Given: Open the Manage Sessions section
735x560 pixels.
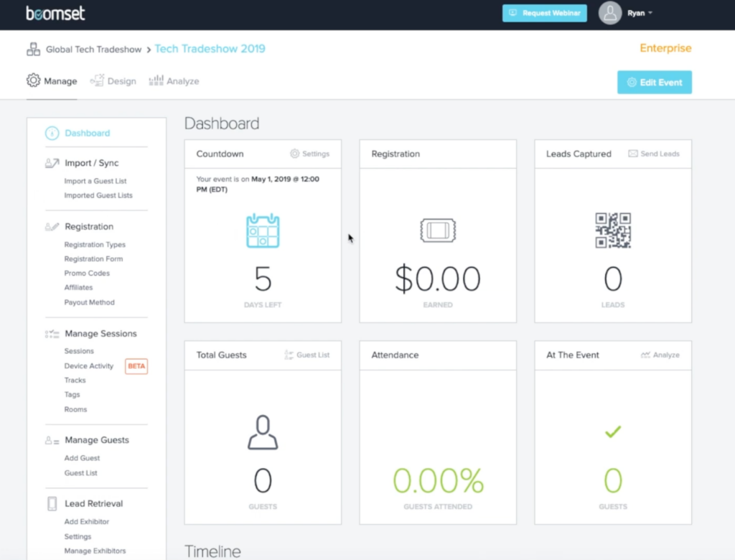Looking at the screenshot, I should point(100,334).
